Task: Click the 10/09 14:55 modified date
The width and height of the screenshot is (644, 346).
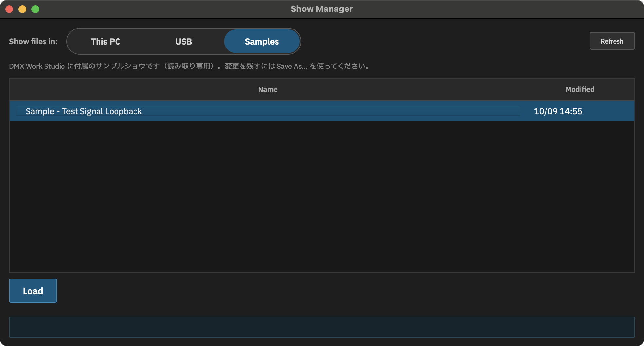Action: [558, 111]
